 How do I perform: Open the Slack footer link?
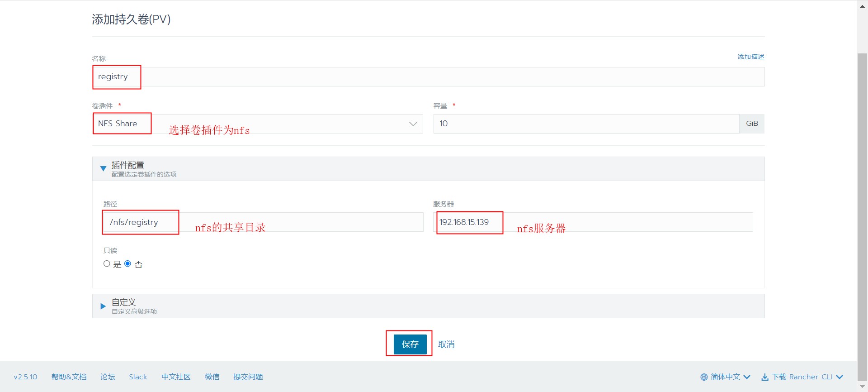click(x=138, y=377)
